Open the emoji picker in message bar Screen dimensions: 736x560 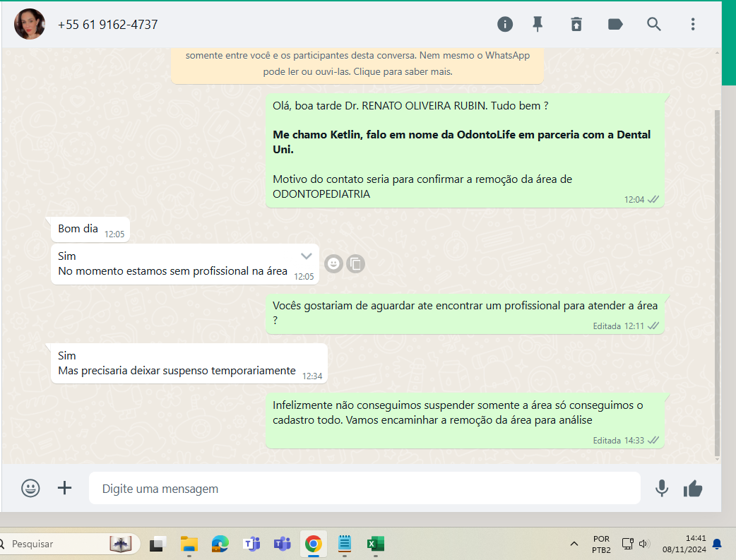point(30,488)
